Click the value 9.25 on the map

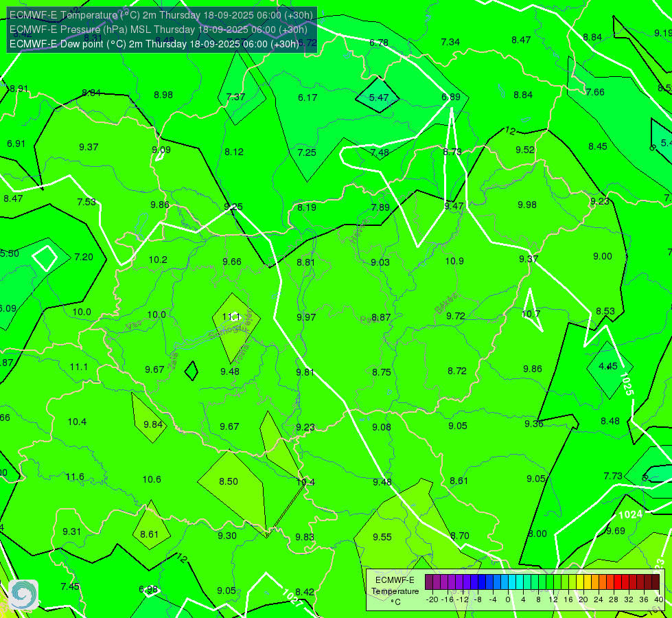tap(233, 207)
